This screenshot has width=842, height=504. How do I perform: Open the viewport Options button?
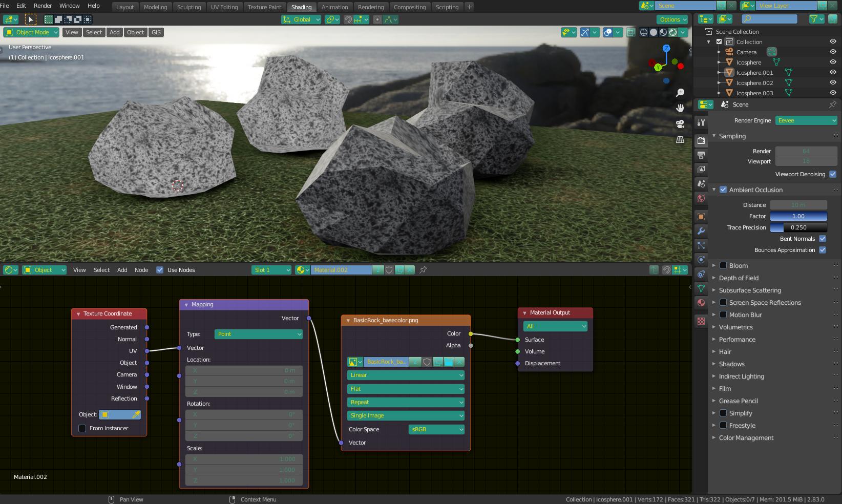[x=672, y=19]
